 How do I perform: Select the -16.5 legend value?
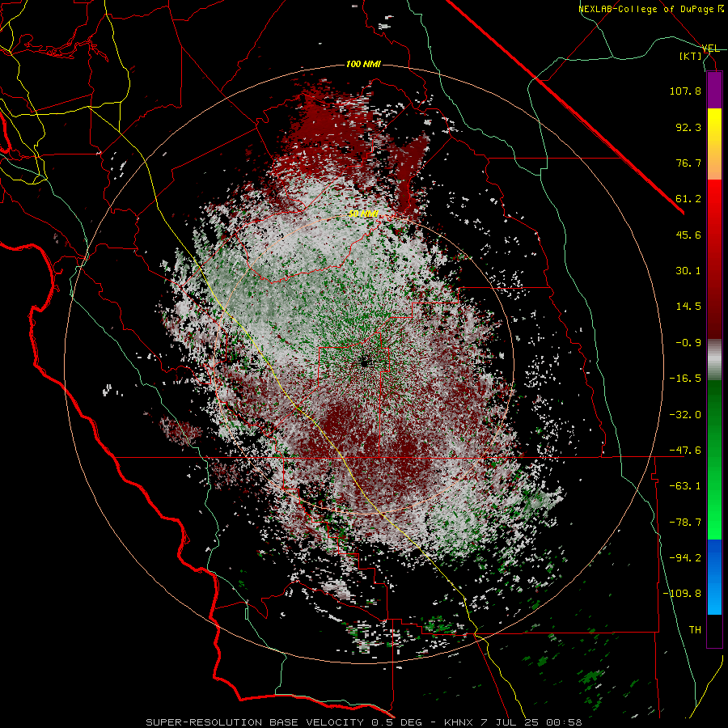[x=685, y=379]
